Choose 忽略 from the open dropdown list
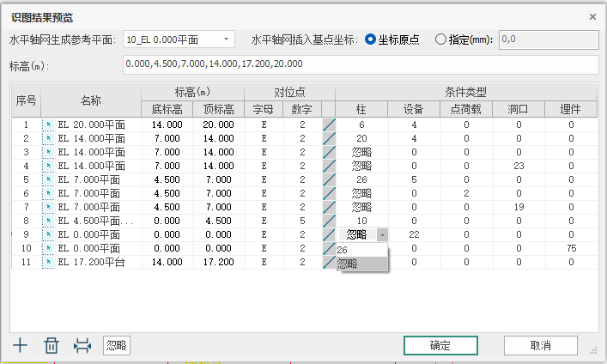Screen dimensions: 607x364 (x=361, y=264)
